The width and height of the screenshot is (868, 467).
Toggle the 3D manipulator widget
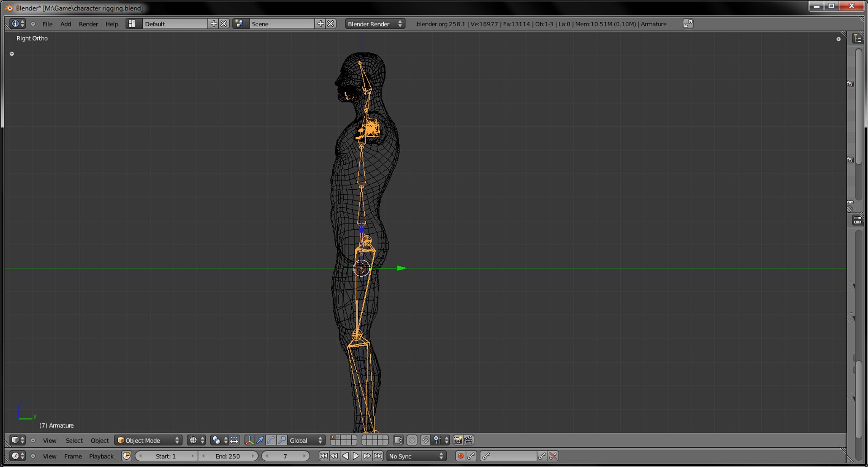click(x=250, y=440)
